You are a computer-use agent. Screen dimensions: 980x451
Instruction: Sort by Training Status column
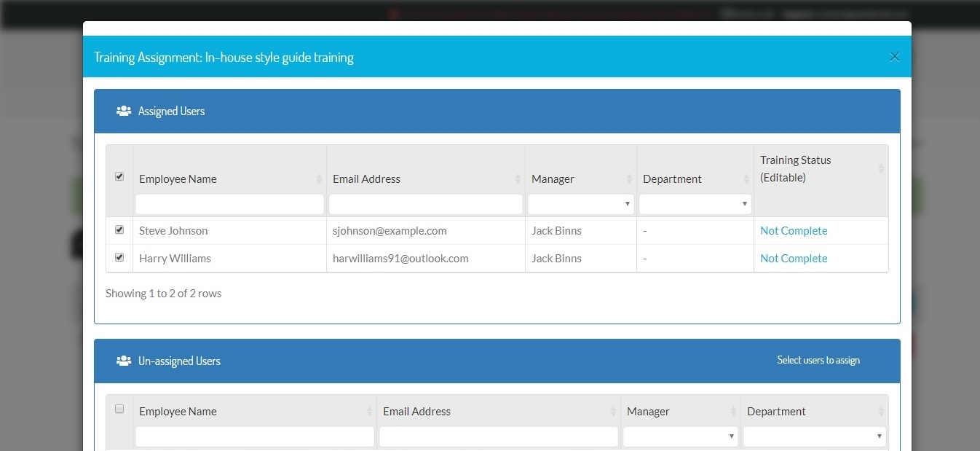click(x=881, y=169)
